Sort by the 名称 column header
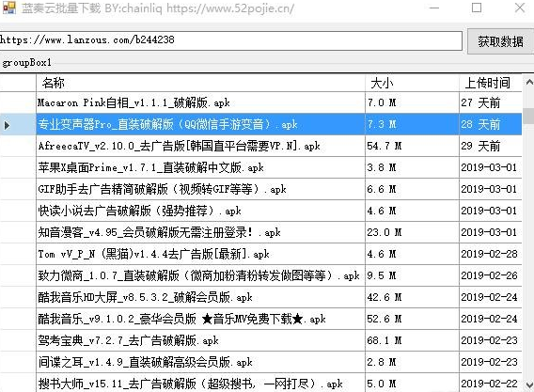 pyautogui.click(x=200, y=83)
